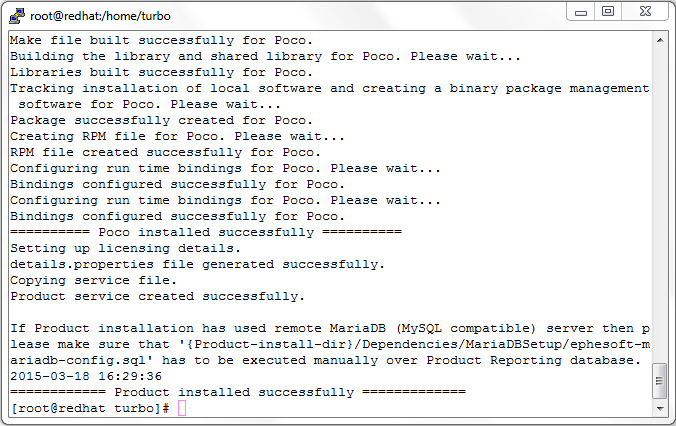Click the scrollbar down arrow
Viewport: 676px width, 426px height.
click(x=660, y=408)
